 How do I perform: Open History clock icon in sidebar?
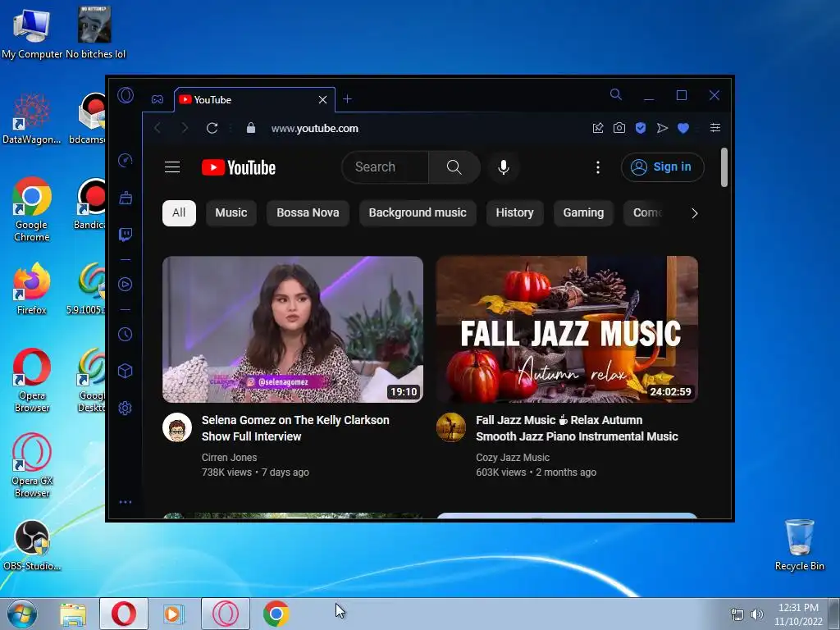(x=125, y=335)
